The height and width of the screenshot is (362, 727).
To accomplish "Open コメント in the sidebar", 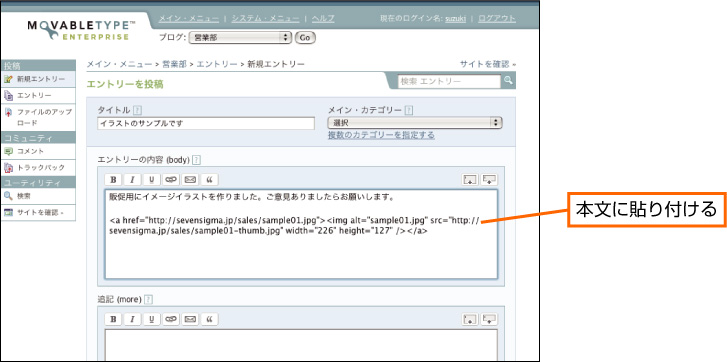I will click(38, 152).
